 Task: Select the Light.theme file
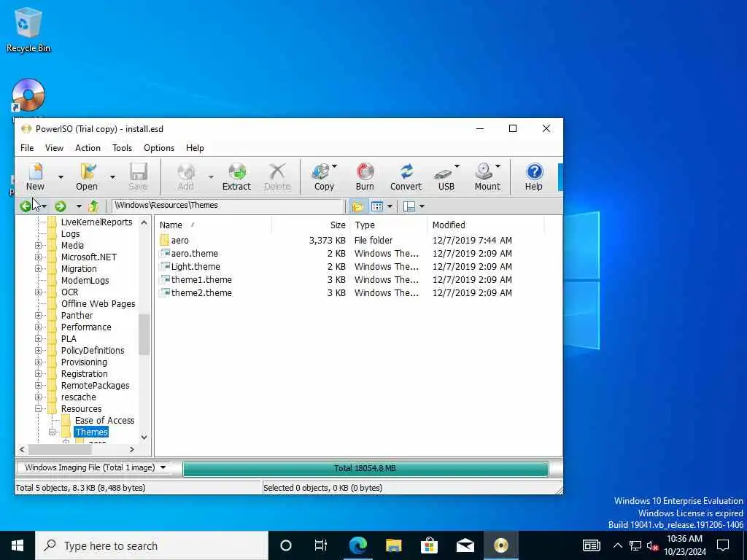pyautogui.click(x=196, y=267)
